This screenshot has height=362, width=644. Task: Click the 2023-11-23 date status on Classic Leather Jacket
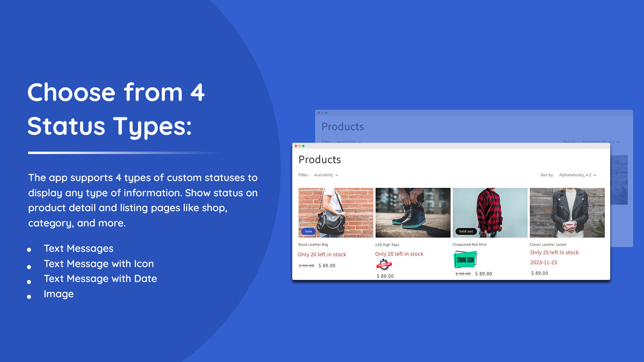click(x=544, y=262)
